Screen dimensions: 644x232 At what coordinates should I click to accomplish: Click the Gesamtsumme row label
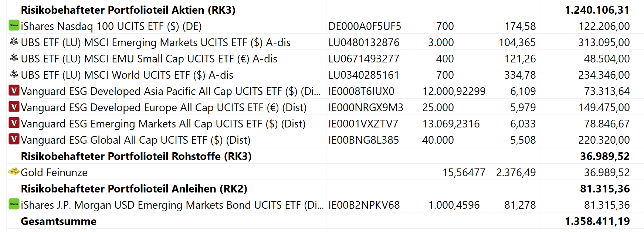[x=58, y=221]
